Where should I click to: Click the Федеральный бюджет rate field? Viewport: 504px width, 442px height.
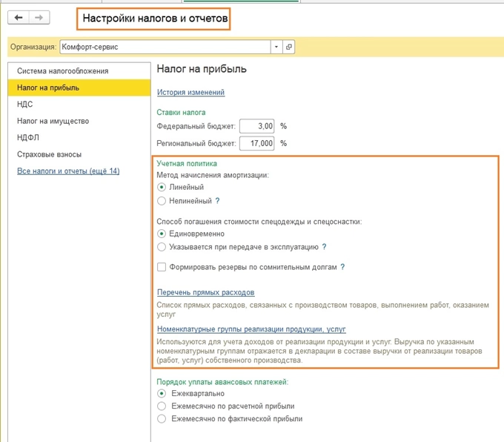pos(256,127)
